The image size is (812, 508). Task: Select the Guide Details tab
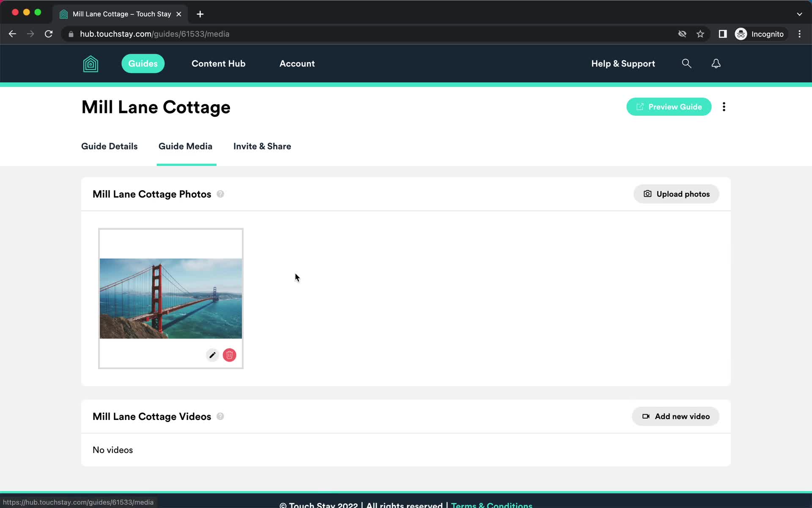(x=109, y=146)
